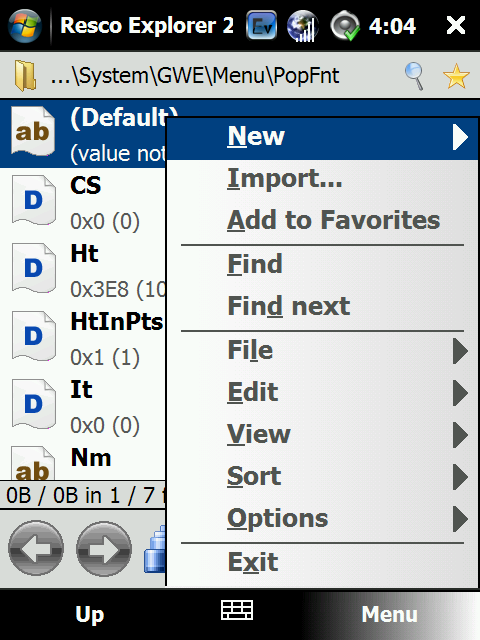This screenshot has height=640, width=480.
Task: Open the Sort submenu
Action: pos(322,476)
